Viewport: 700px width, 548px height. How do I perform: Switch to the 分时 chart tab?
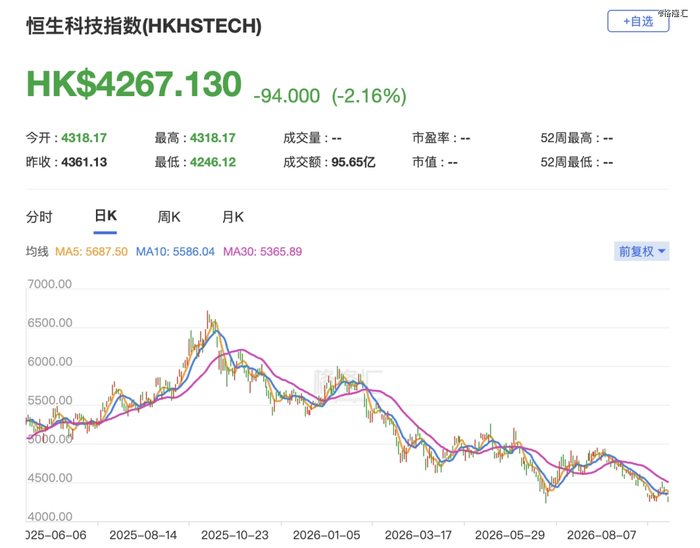click(39, 217)
